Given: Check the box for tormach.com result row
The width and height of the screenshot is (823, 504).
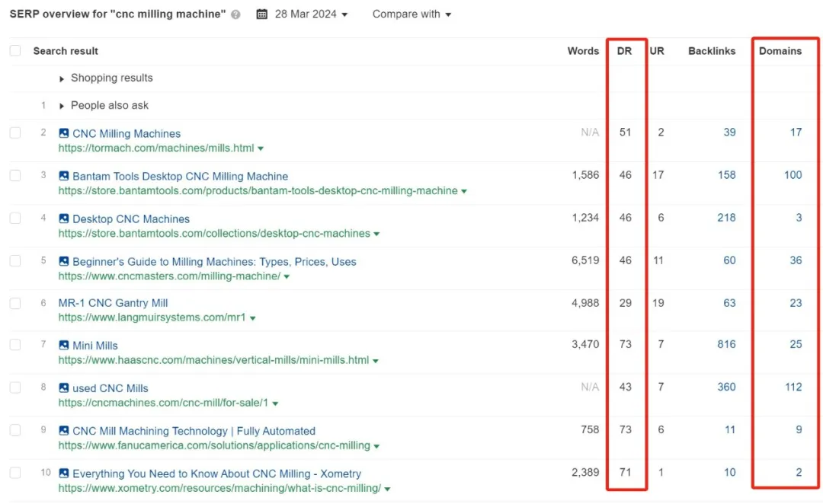Looking at the screenshot, I should 15,132.
